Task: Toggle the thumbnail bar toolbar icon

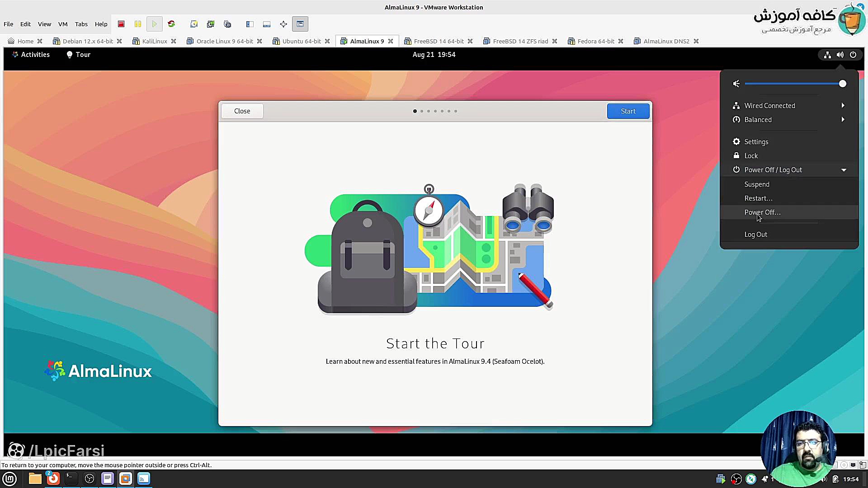Action: pyautogui.click(x=267, y=24)
